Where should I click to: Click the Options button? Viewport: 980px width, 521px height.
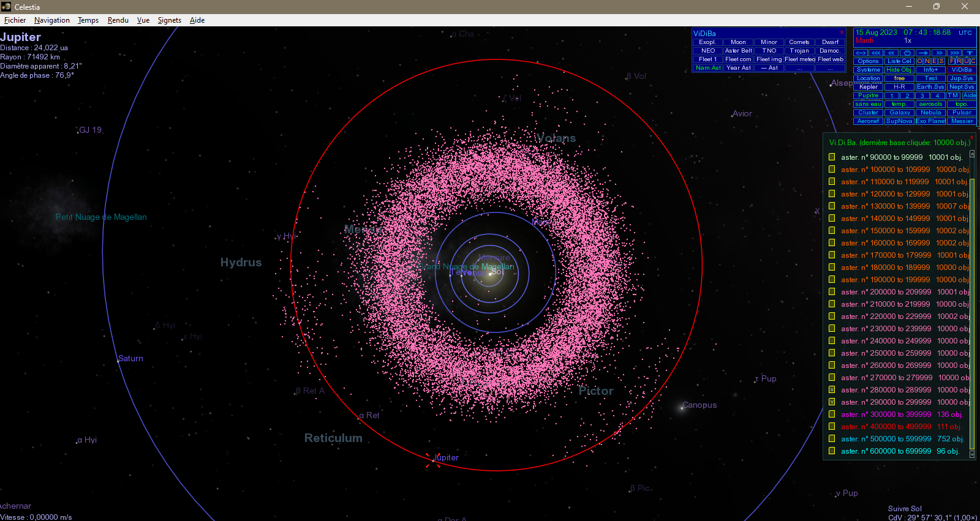point(868,61)
